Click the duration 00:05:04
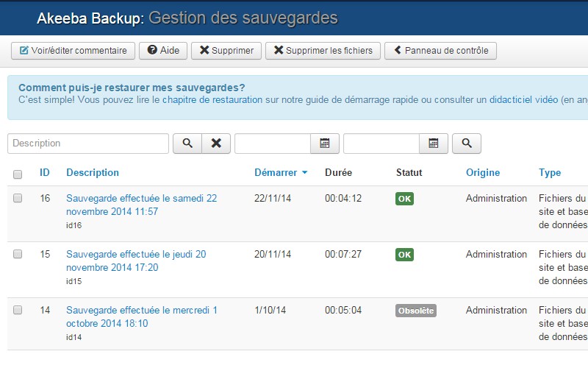Viewport: 588px width, 368px height. pyautogui.click(x=343, y=310)
